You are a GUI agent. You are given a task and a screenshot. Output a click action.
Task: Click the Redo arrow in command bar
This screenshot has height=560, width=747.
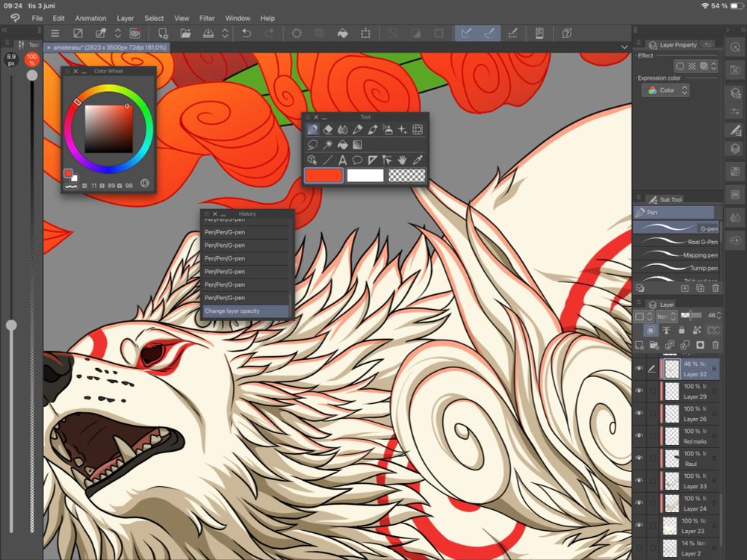click(269, 34)
